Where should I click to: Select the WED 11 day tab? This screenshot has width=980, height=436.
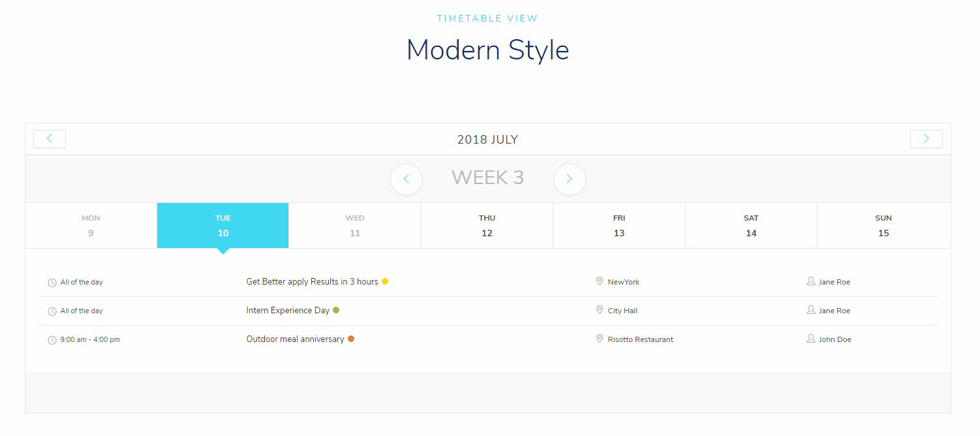click(x=355, y=226)
